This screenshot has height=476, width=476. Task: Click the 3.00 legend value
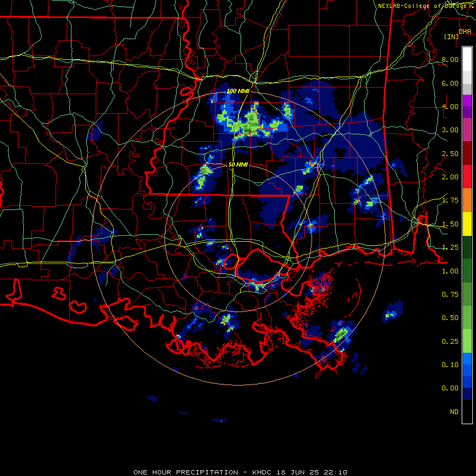coord(450,130)
